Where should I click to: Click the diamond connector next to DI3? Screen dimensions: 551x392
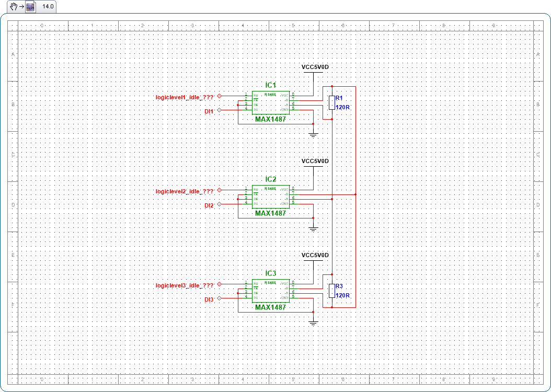pos(219,298)
